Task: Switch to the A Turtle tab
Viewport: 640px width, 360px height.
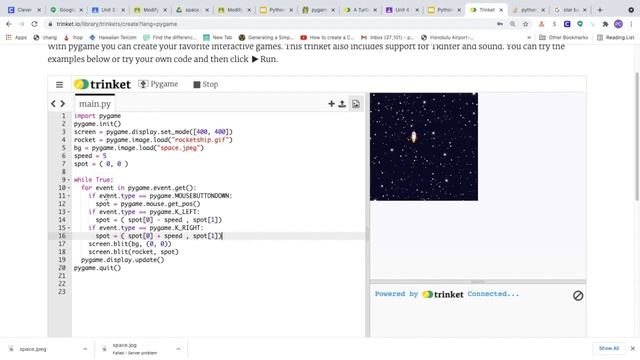Action: pos(360,10)
